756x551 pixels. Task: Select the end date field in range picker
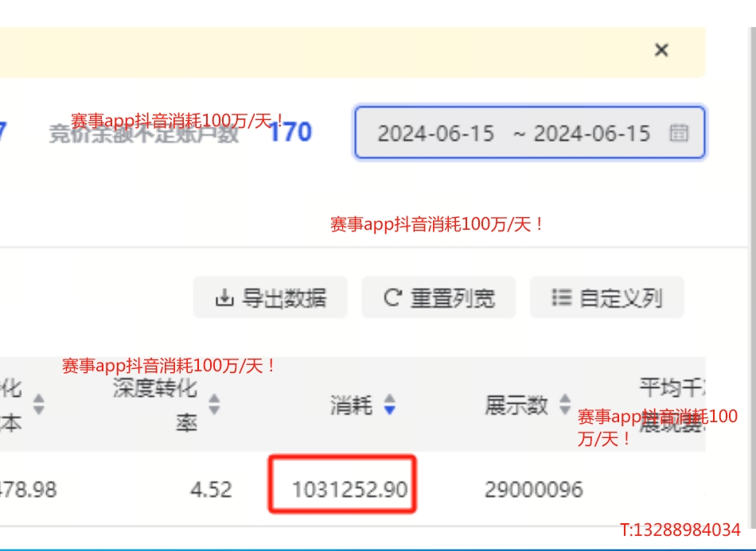pos(591,133)
